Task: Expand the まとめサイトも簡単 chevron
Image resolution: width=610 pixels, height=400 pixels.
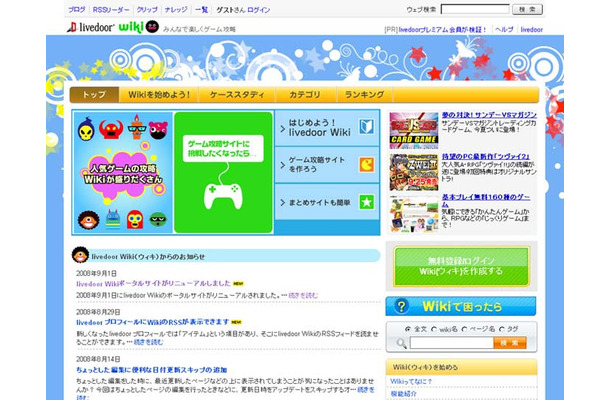Action: 283,202
